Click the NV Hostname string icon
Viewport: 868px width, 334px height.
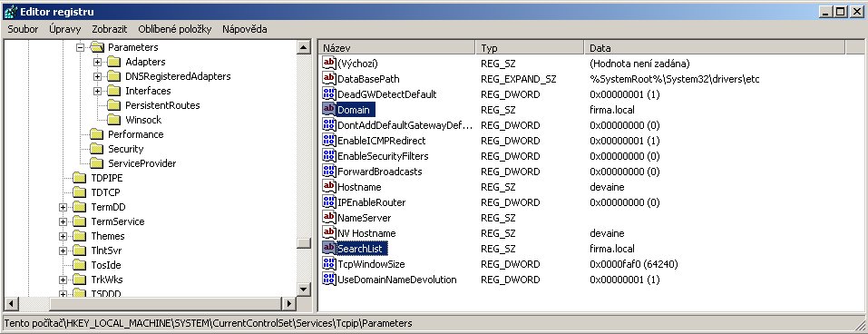point(329,233)
